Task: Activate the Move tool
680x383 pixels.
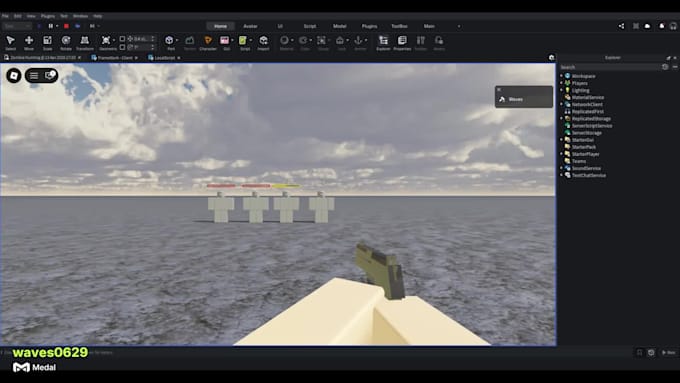Action: point(29,43)
